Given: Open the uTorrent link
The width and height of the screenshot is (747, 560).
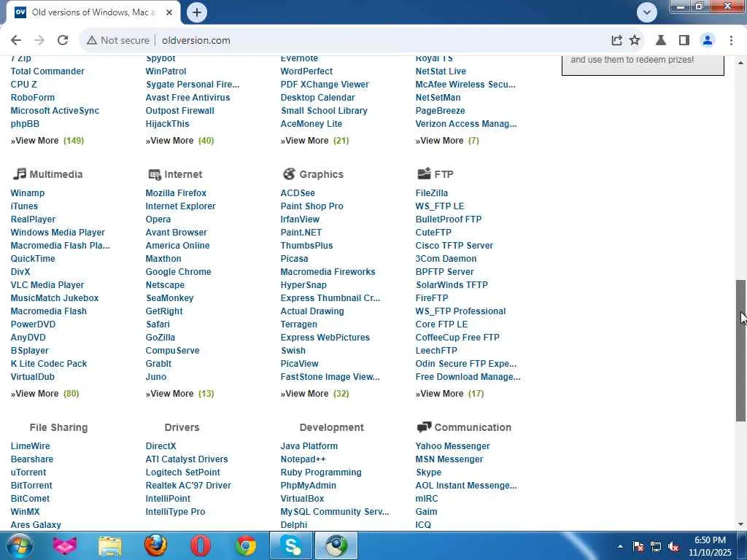Looking at the screenshot, I should tap(28, 472).
